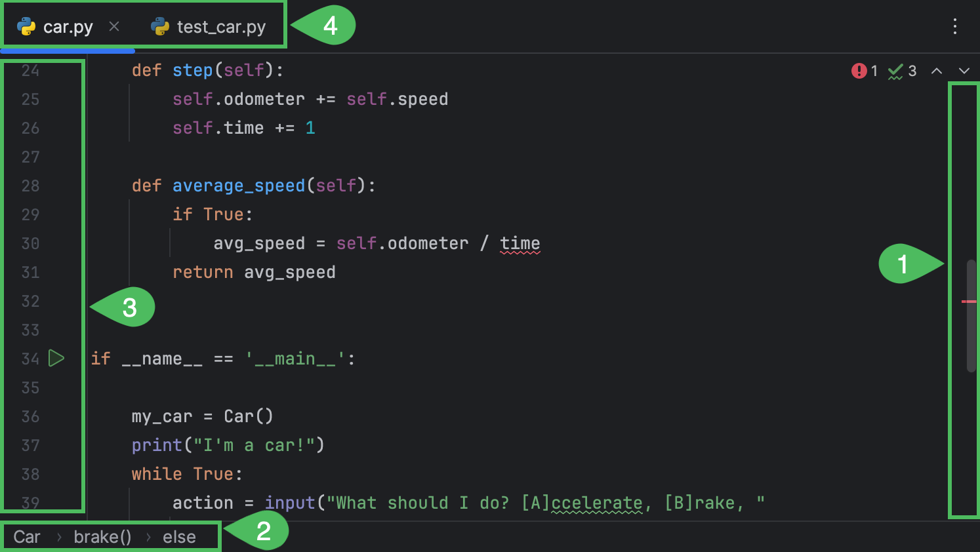Click the green checkmark showing 3 warnings
This screenshot has width=980, height=552.
pyautogui.click(x=896, y=71)
